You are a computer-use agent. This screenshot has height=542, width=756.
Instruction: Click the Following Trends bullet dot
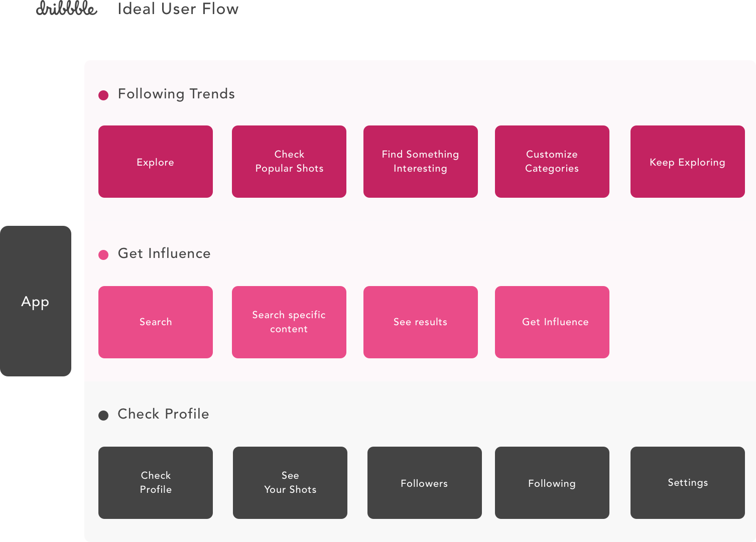click(103, 95)
